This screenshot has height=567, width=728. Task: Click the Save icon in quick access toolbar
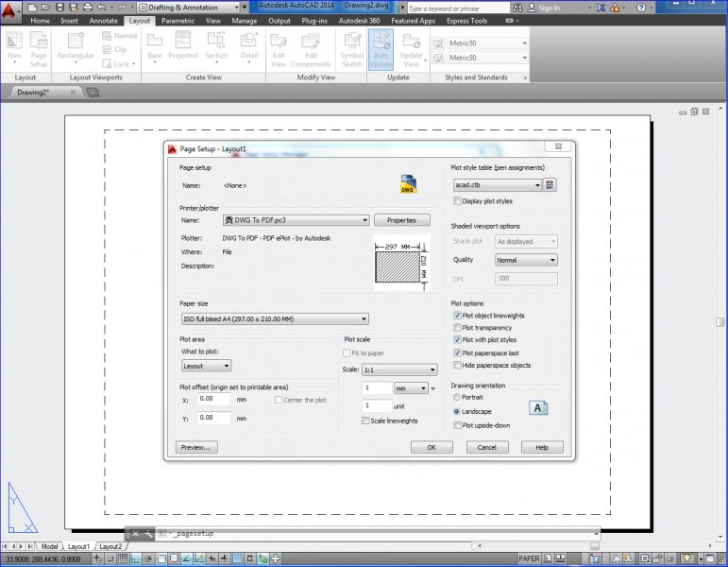(x=59, y=8)
